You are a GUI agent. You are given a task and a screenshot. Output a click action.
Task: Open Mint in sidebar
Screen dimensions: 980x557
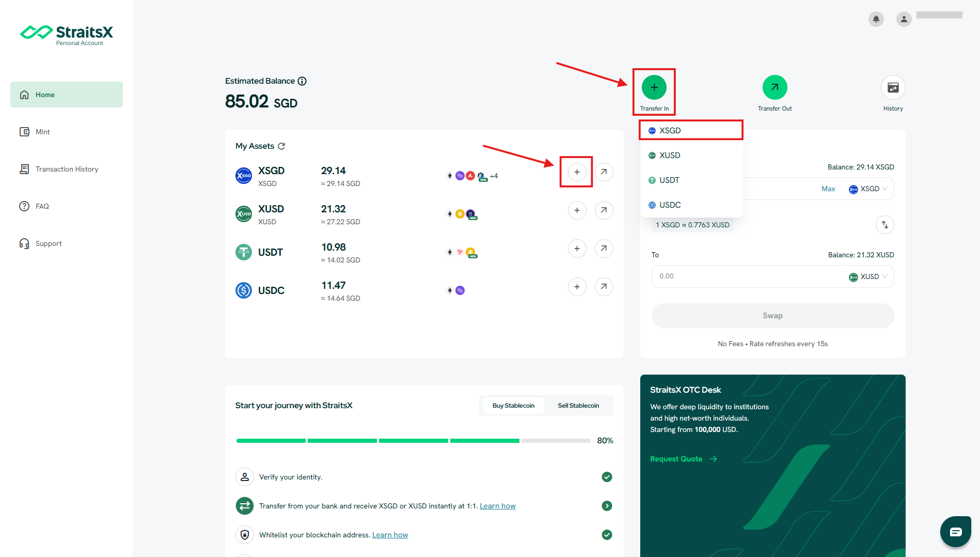[x=67, y=132]
